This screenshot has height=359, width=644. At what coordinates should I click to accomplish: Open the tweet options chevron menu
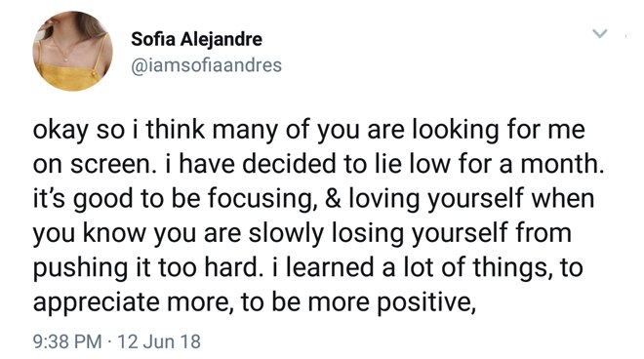pos(600,33)
